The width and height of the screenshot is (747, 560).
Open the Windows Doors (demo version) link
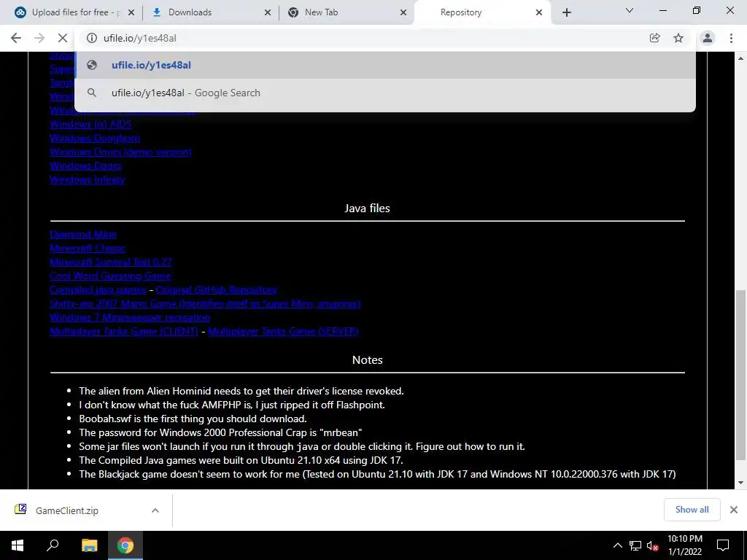[120, 152]
